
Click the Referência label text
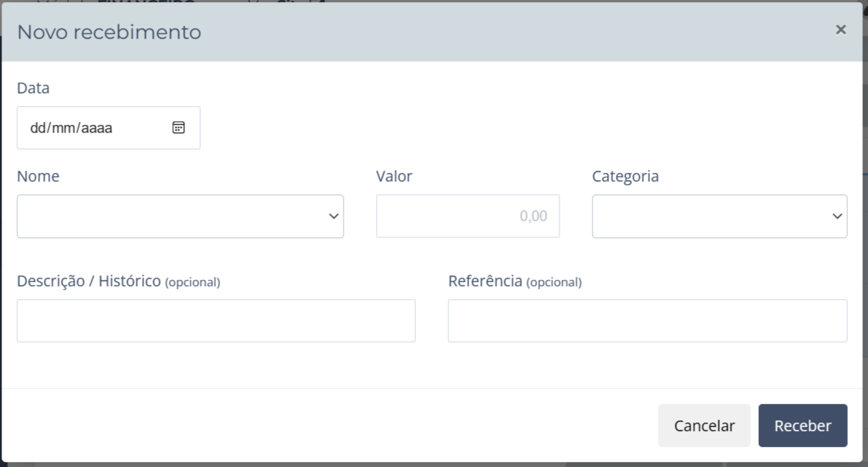tap(485, 281)
